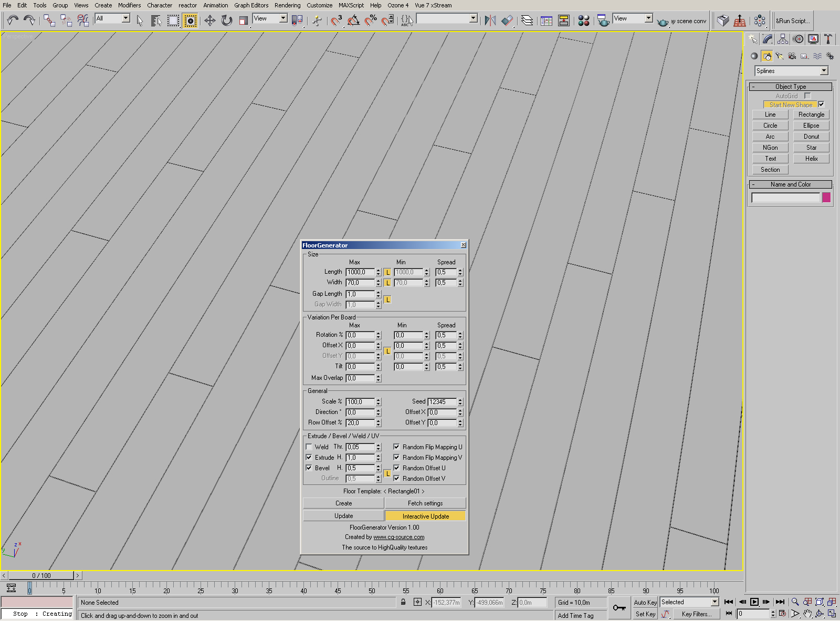The width and height of the screenshot is (840, 621).
Task: Toggle the Percent Snap icon
Action: point(371,20)
